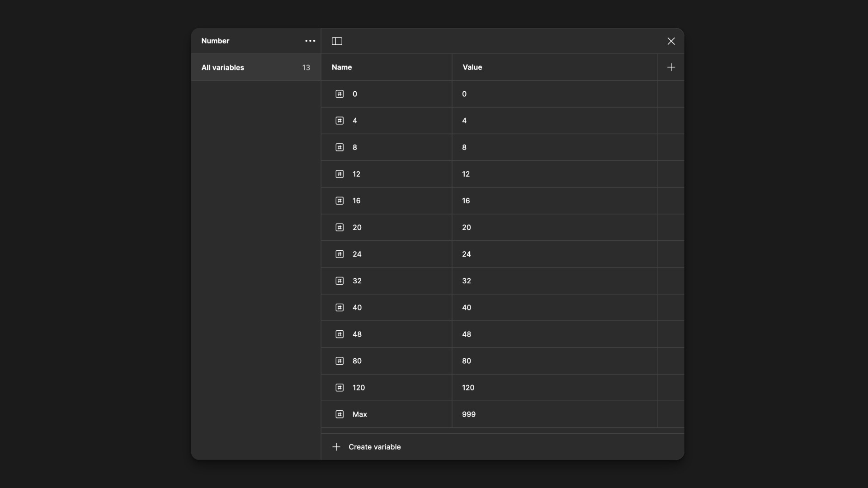Click the number type icon for variable 32
The image size is (868, 488).
coord(340,281)
